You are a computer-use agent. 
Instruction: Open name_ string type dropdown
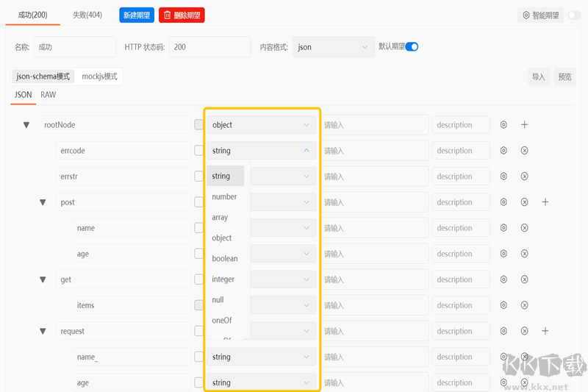[x=261, y=357]
